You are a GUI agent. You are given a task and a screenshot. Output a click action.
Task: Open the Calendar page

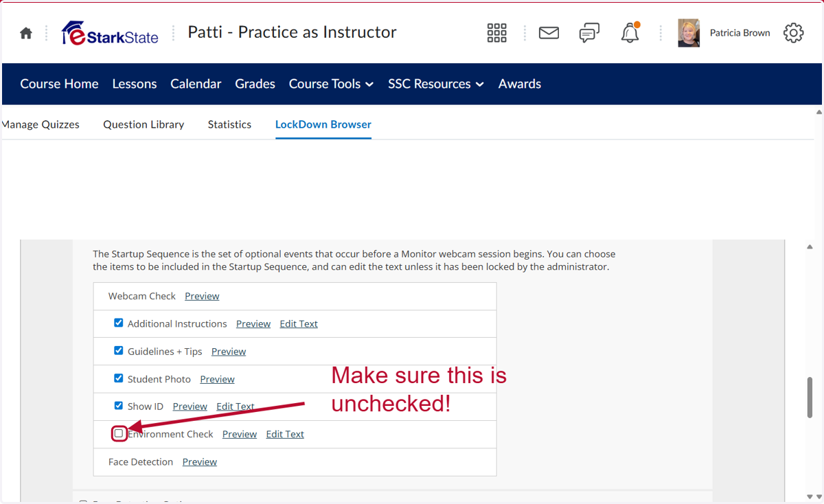(196, 84)
